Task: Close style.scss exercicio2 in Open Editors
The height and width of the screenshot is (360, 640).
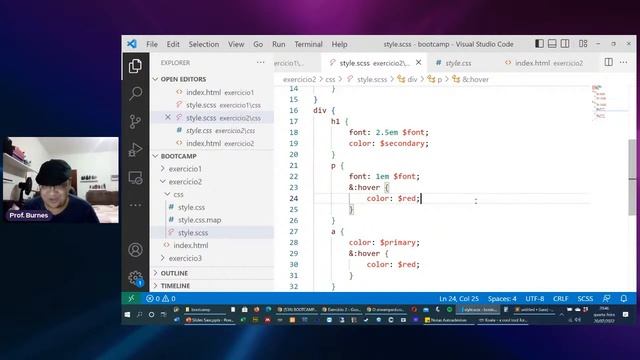Action: point(168,118)
